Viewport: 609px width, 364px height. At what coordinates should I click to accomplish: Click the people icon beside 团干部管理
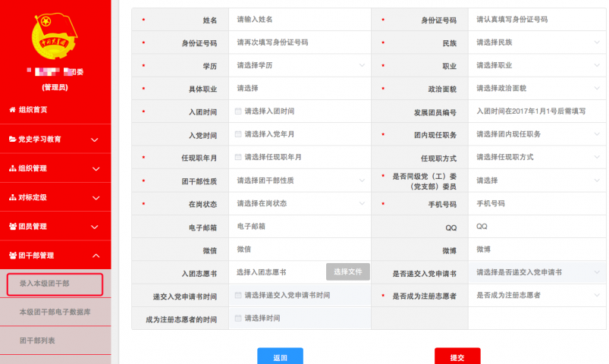coord(12,256)
